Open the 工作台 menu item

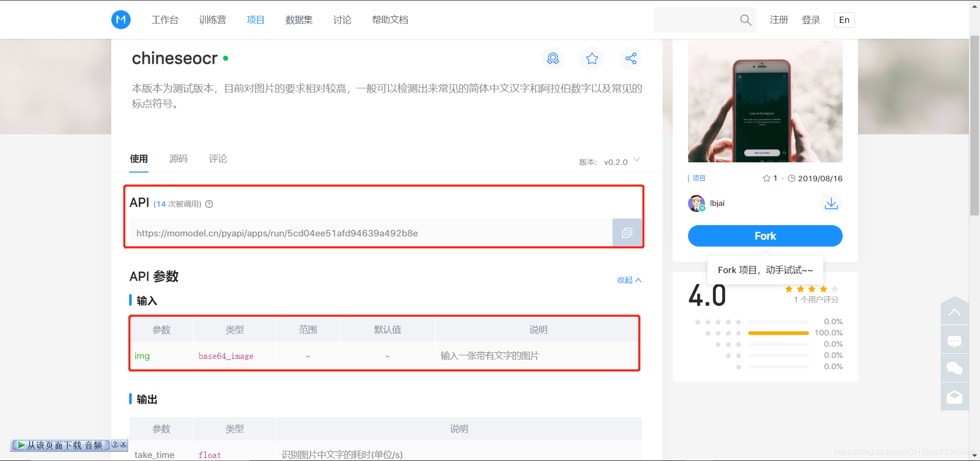[x=165, y=20]
